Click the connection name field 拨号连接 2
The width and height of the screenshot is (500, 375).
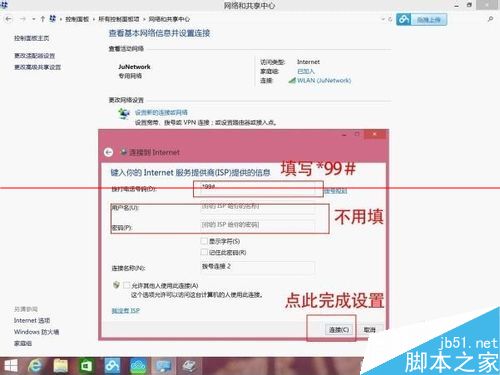pos(257,267)
